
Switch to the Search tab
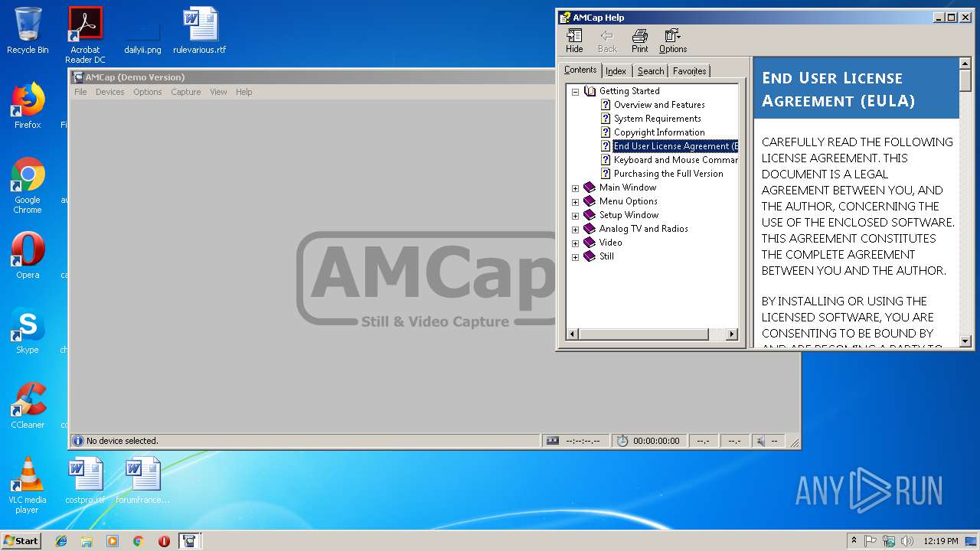[x=650, y=71]
